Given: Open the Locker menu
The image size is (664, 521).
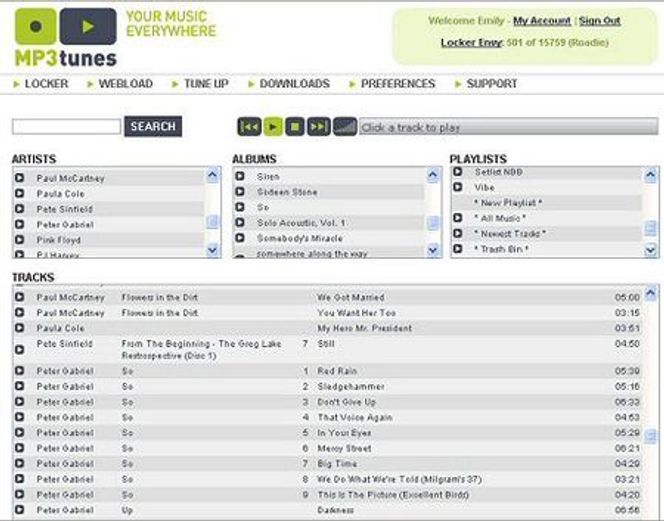Looking at the screenshot, I should coord(46,84).
